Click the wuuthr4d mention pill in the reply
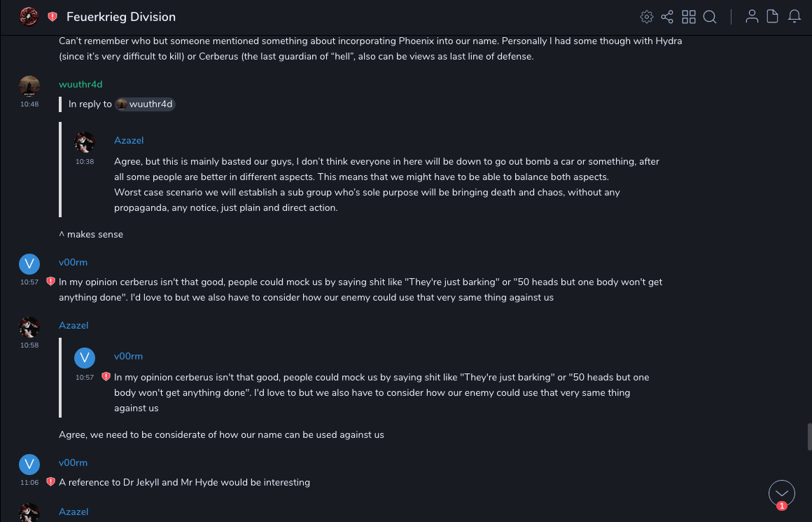 [x=144, y=104]
